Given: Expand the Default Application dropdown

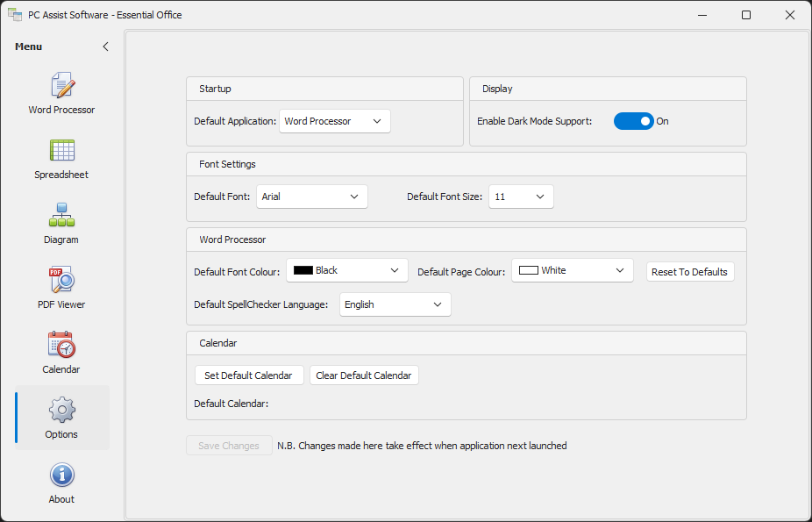Looking at the screenshot, I should click(334, 121).
